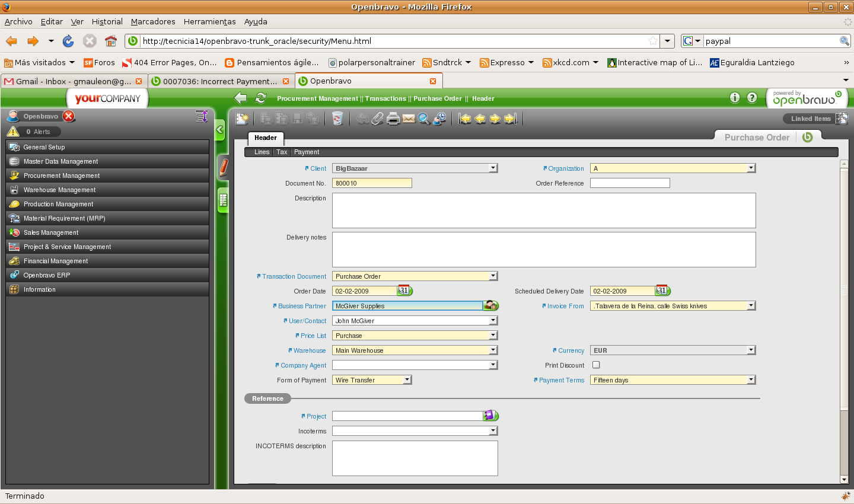The height and width of the screenshot is (504, 854).
Task: Click the search magnifier toolbar icon
Action: 423,119
